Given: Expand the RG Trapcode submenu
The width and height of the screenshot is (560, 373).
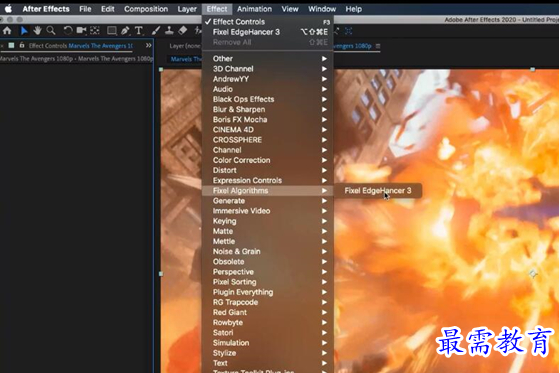Looking at the screenshot, I should (268, 302).
